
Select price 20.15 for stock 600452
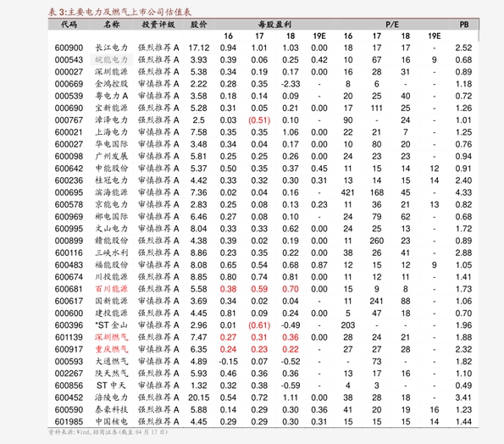199,397
